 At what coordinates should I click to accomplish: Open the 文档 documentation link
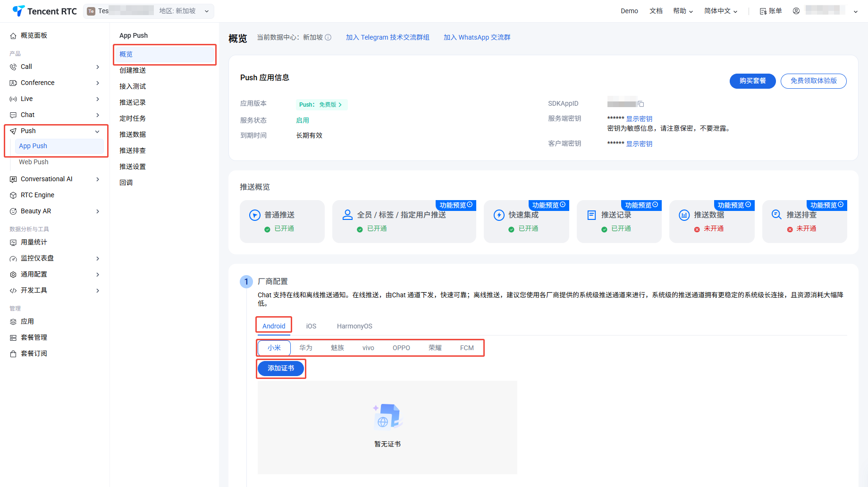click(656, 11)
